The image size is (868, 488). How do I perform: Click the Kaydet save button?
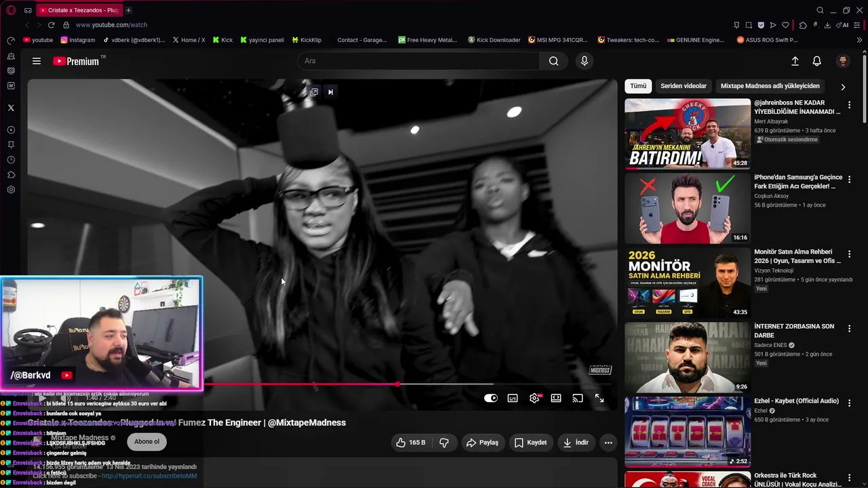point(530,443)
